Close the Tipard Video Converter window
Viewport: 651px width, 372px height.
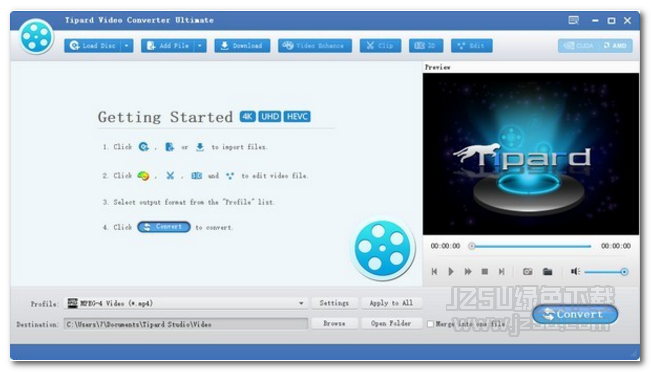pyautogui.click(x=627, y=20)
